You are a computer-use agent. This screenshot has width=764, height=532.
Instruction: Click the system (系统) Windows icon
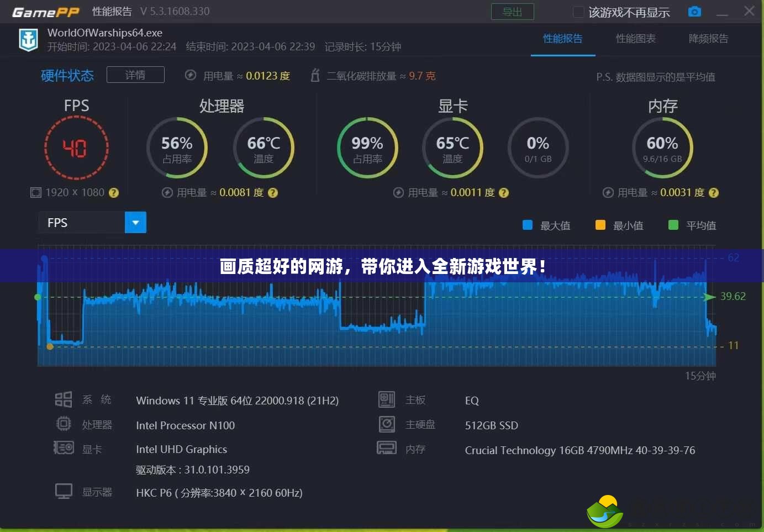pos(64,399)
